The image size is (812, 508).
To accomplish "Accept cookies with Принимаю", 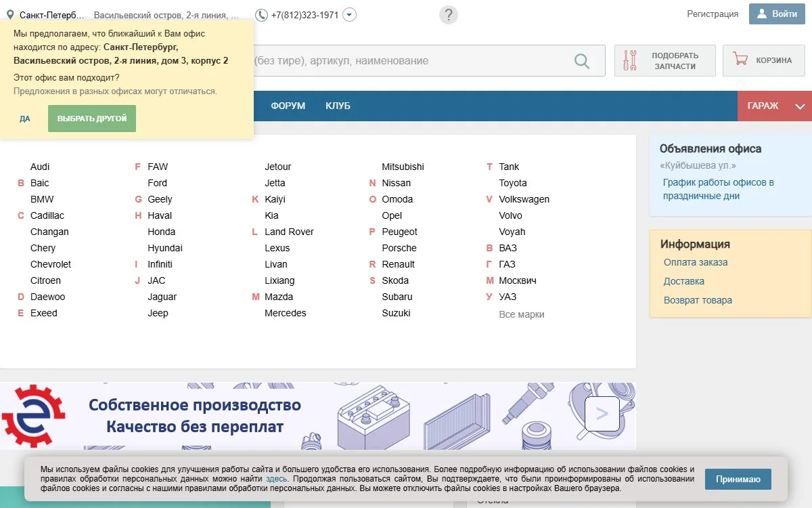I will (738, 479).
